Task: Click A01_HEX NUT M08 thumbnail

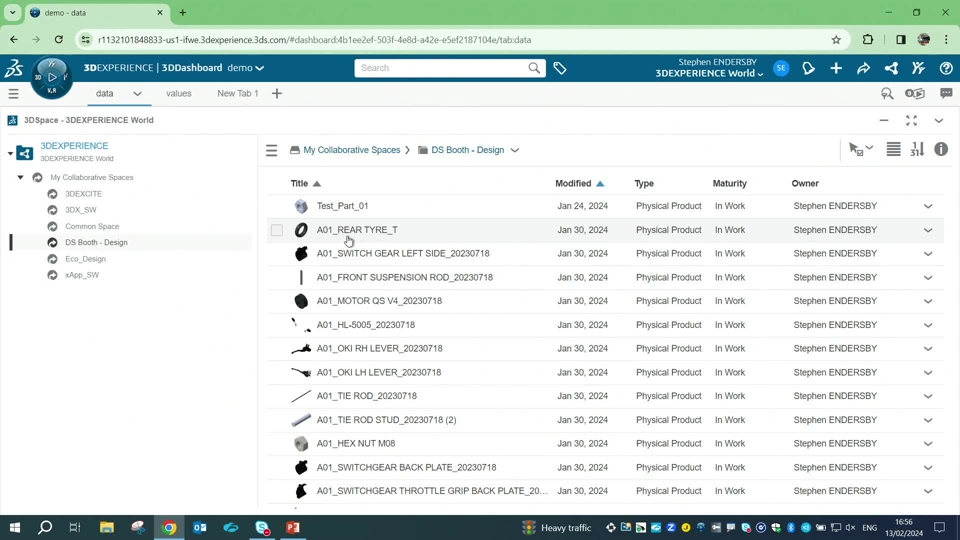Action: (x=301, y=443)
